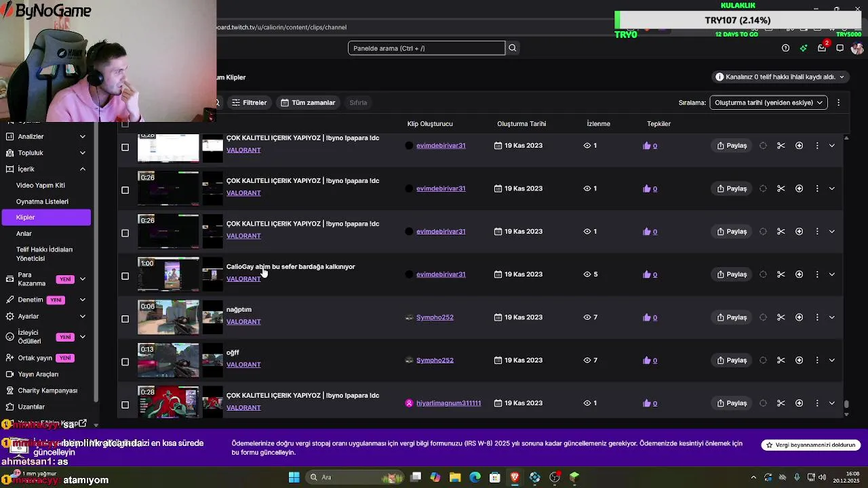
Task: Expand row chevron for oğff clip
Action: pyautogui.click(x=832, y=360)
